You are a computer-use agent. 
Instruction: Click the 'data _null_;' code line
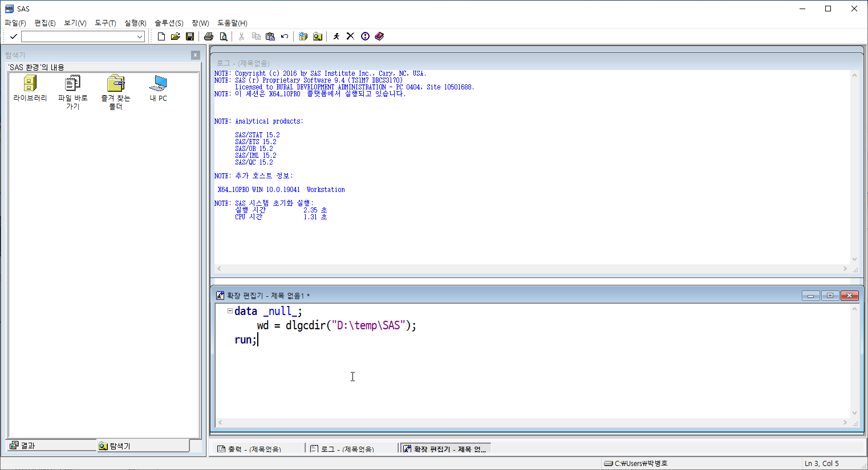[268, 311]
